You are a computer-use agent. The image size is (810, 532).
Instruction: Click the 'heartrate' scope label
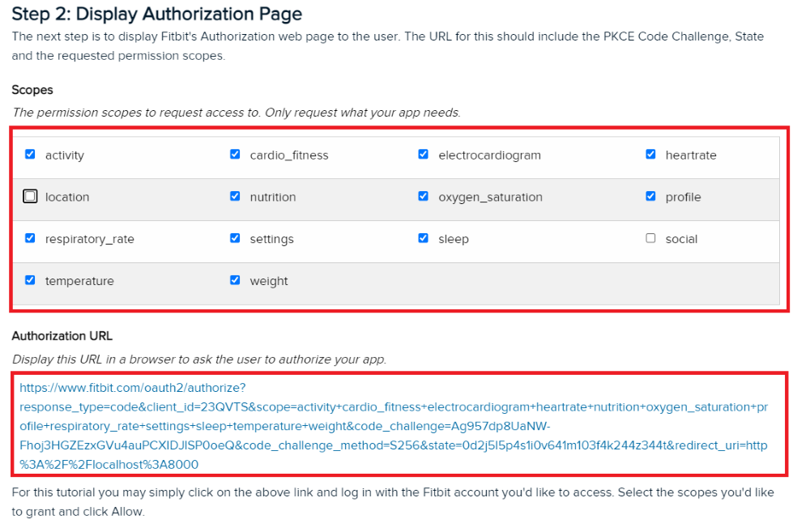click(x=691, y=155)
